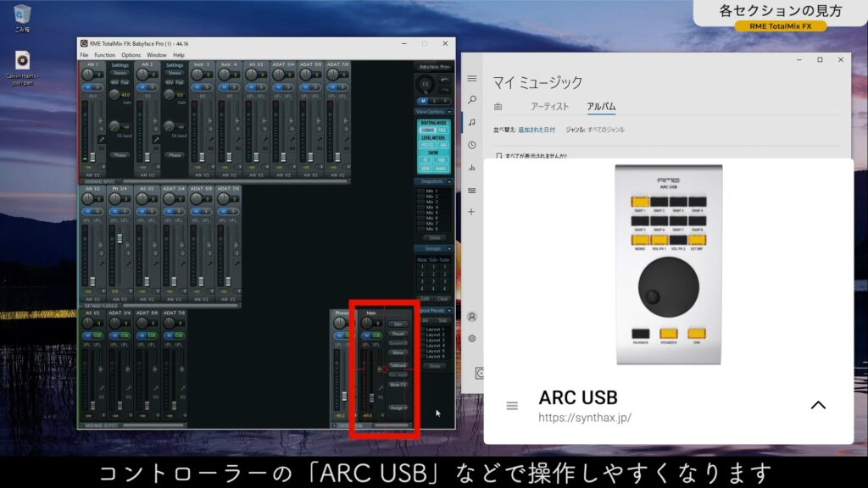Open the Assign dropdown on Main channel

point(398,408)
